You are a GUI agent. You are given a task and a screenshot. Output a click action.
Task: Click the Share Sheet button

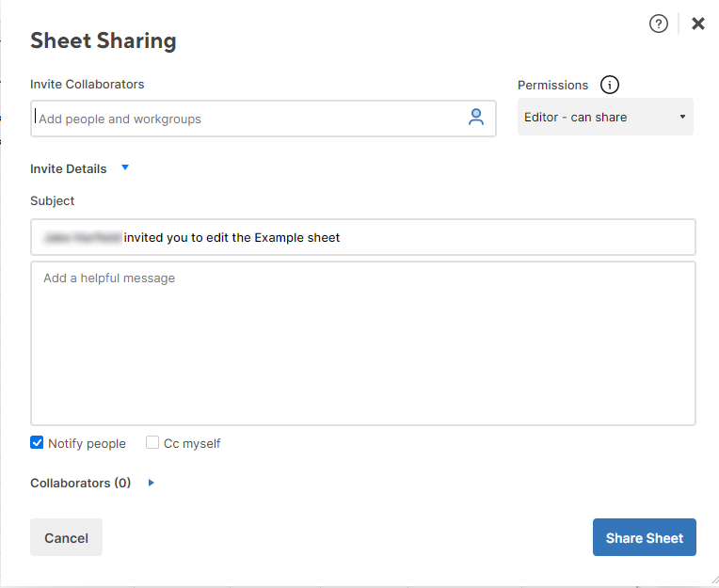coord(644,538)
